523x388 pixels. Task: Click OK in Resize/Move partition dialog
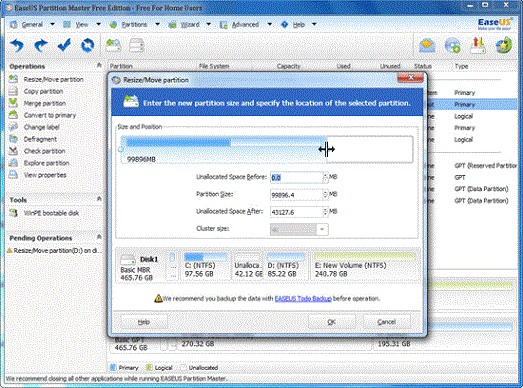pyautogui.click(x=331, y=322)
